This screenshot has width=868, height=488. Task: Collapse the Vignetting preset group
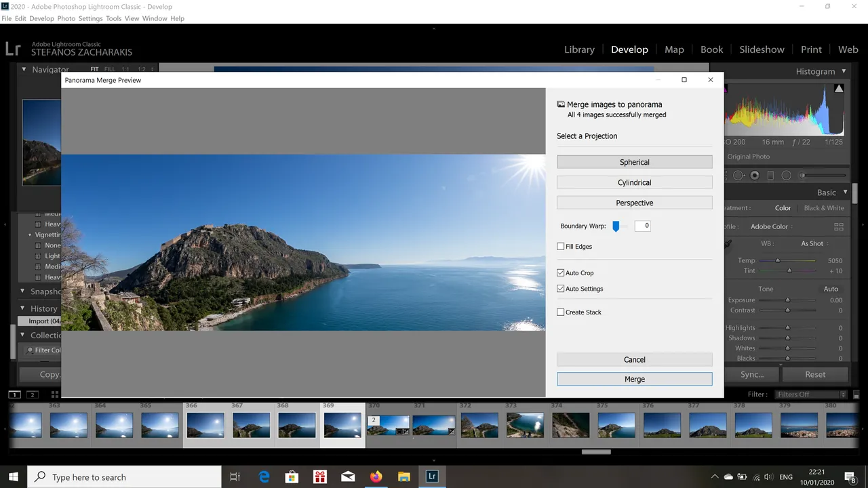pyautogui.click(x=30, y=235)
